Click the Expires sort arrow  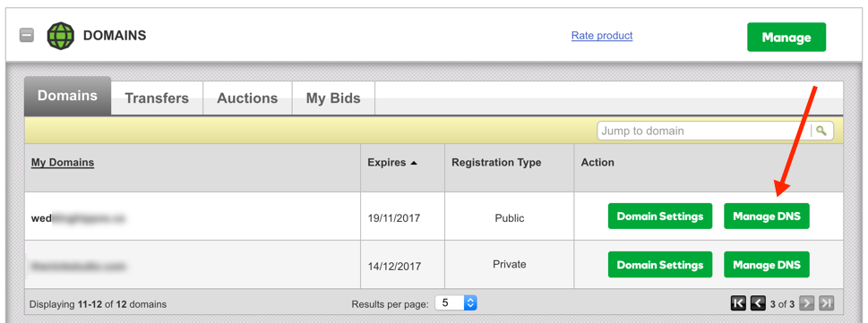(x=414, y=163)
